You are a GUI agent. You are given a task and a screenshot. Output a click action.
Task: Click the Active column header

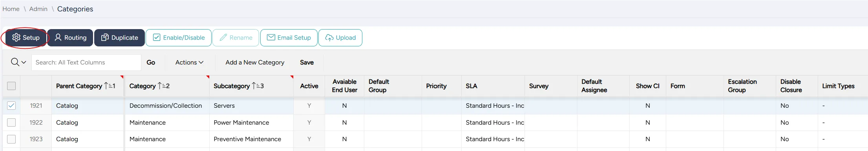[x=309, y=86]
